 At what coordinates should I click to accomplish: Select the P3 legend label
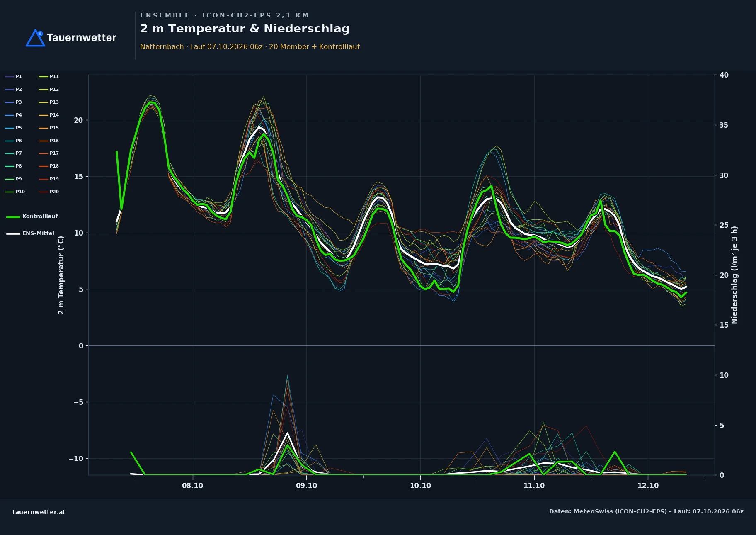(x=19, y=102)
